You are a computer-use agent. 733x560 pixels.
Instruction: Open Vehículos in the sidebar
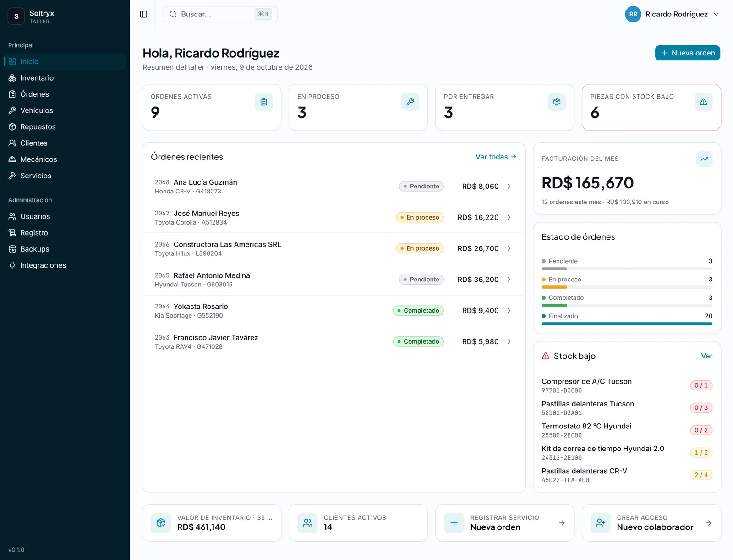65,110
